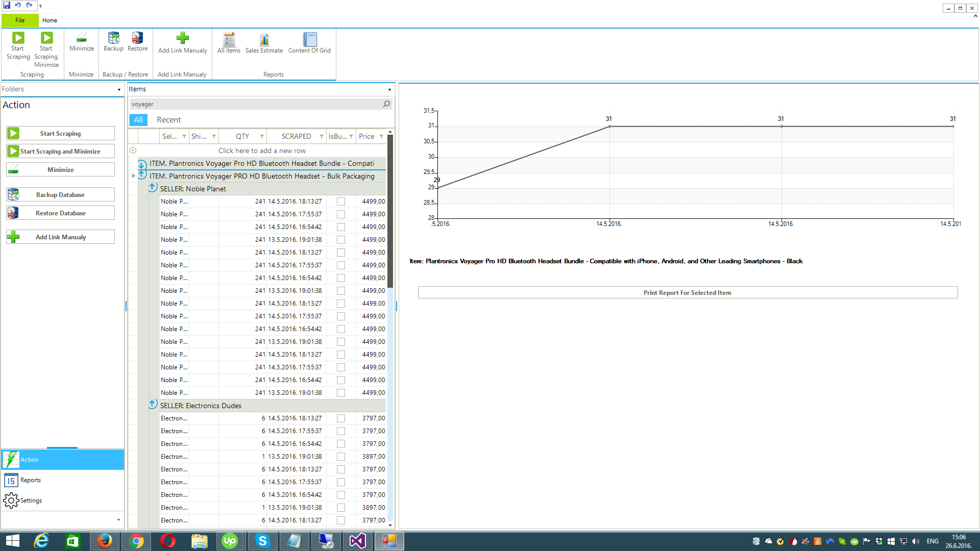Open Upwork app from taskbar
Screen dimensions: 980x551
230,541
